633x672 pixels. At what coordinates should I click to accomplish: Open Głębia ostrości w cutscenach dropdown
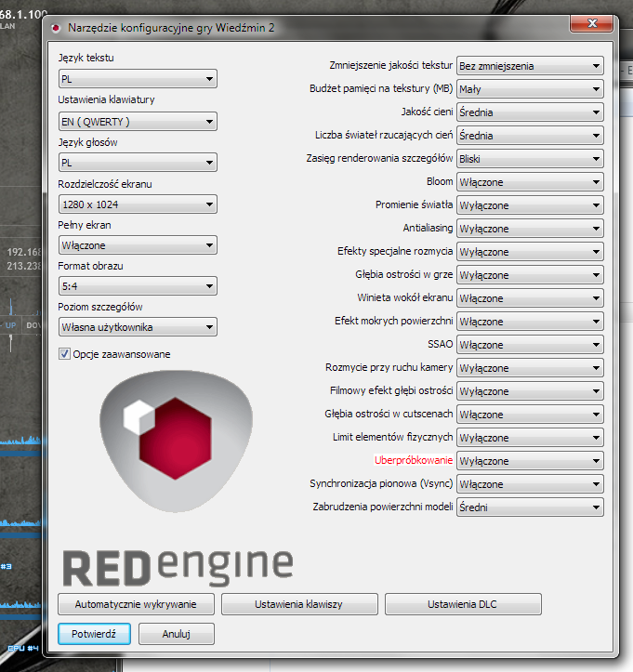coord(530,415)
